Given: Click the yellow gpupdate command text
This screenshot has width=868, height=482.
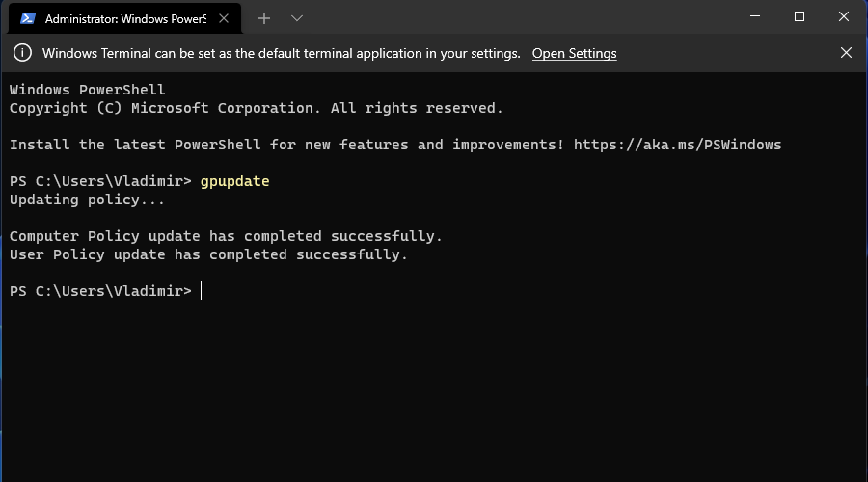Looking at the screenshot, I should [234, 181].
